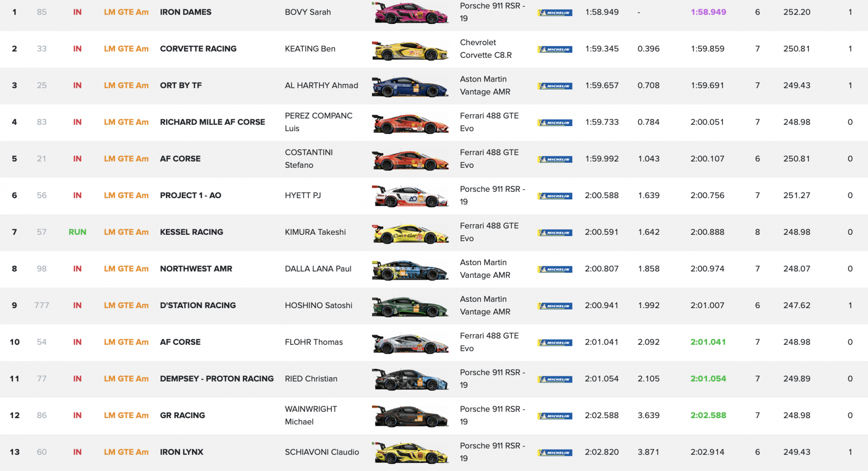Screen dimensions: 868x471
Task: Click the yellow Corvette Racing car image
Action: 410,50
